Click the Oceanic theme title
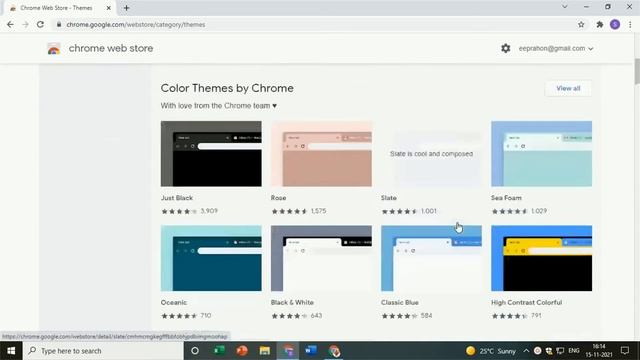Viewport: 640px width, 360px height. 174,302
